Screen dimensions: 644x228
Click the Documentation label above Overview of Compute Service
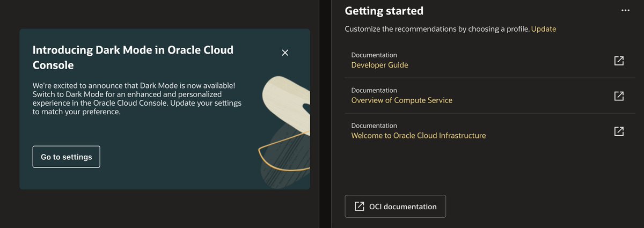[x=374, y=91]
